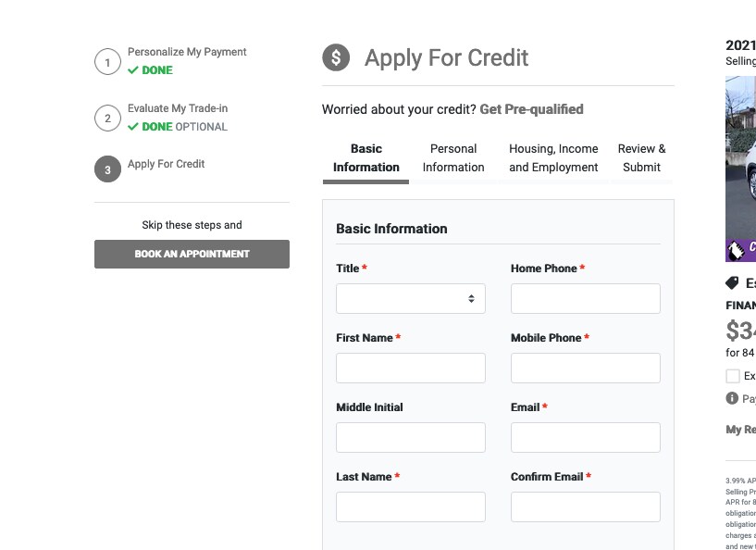
Task: Click the price tag icon under vehicle photo
Action: point(732,282)
